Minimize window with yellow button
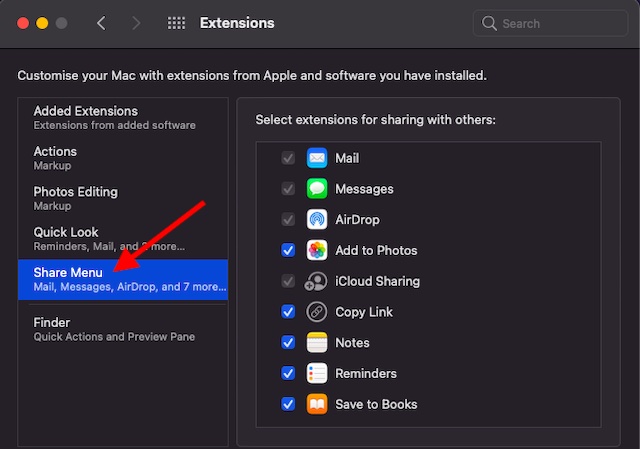The height and width of the screenshot is (449, 640). pyautogui.click(x=42, y=23)
